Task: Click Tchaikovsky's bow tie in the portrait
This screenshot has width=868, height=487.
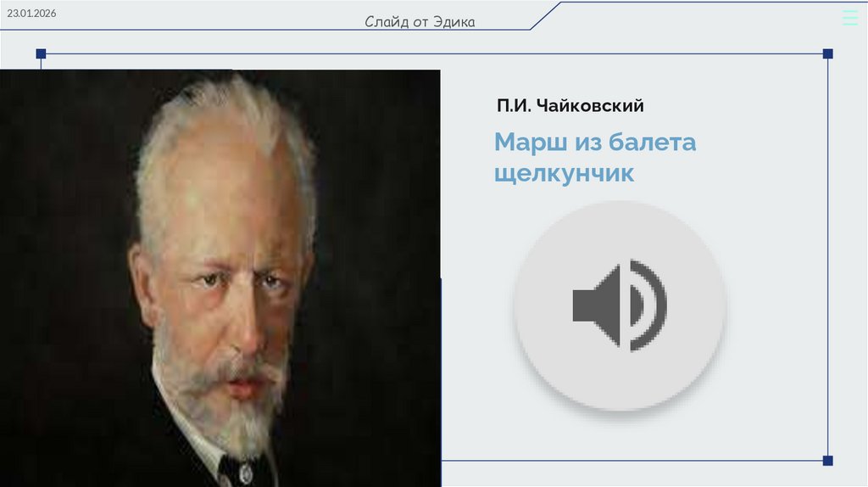Action: pyautogui.click(x=237, y=472)
